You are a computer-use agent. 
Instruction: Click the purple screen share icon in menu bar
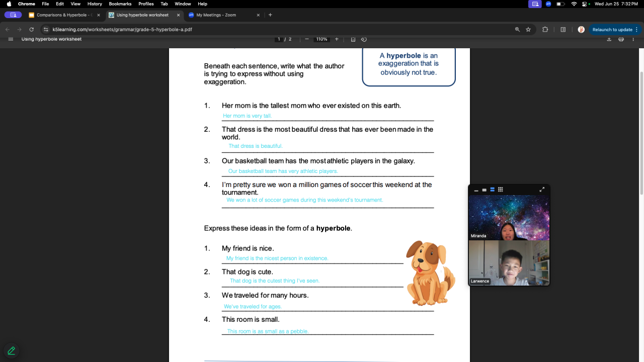[x=535, y=4]
